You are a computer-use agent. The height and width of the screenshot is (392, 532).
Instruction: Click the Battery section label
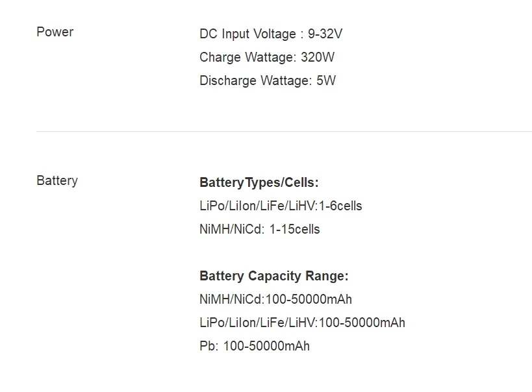point(57,180)
